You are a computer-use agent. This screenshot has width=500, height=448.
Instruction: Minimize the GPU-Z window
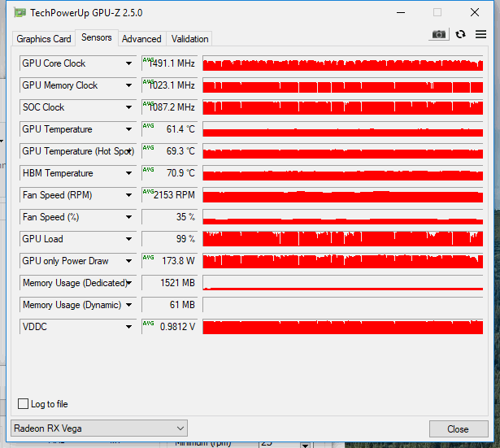click(401, 13)
